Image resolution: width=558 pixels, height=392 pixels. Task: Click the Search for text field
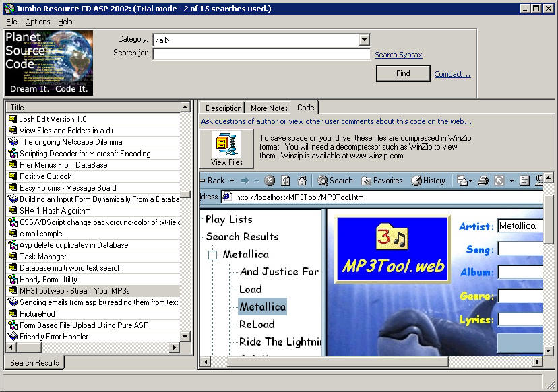click(x=261, y=54)
